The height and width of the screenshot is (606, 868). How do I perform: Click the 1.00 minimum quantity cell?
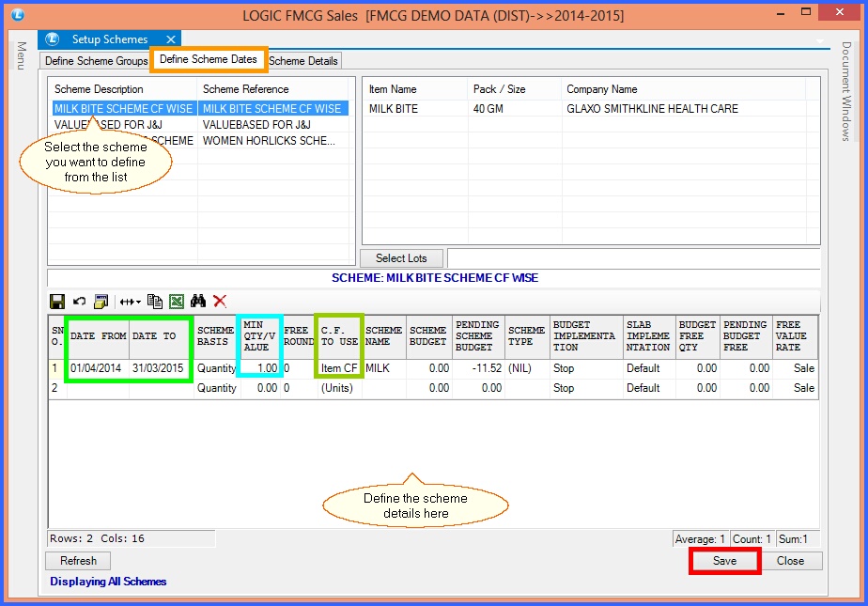[x=260, y=368]
